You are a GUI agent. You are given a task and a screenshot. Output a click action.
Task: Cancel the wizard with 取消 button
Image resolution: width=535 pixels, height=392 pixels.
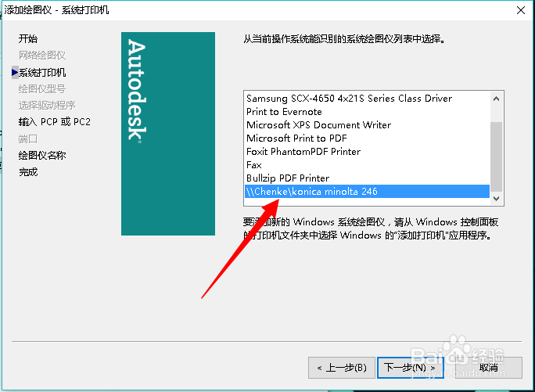tap(489, 368)
